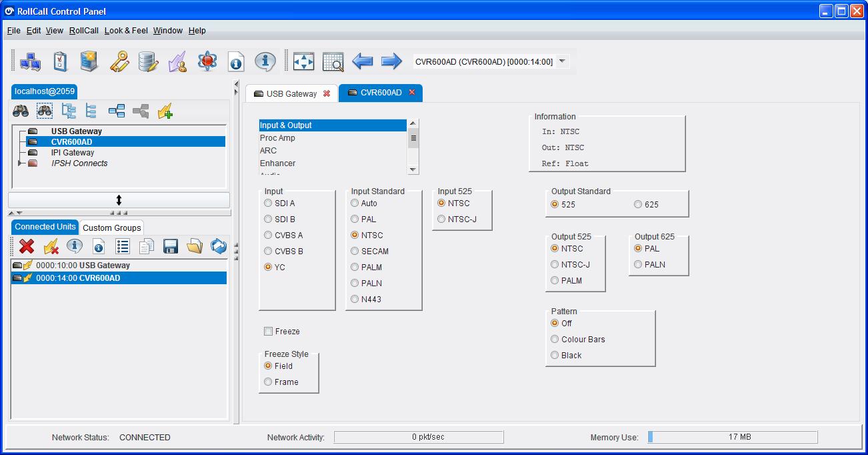Go forward with the blue right arrow
The width and height of the screenshot is (868, 455).
pyautogui.click(x=391, y=61)
